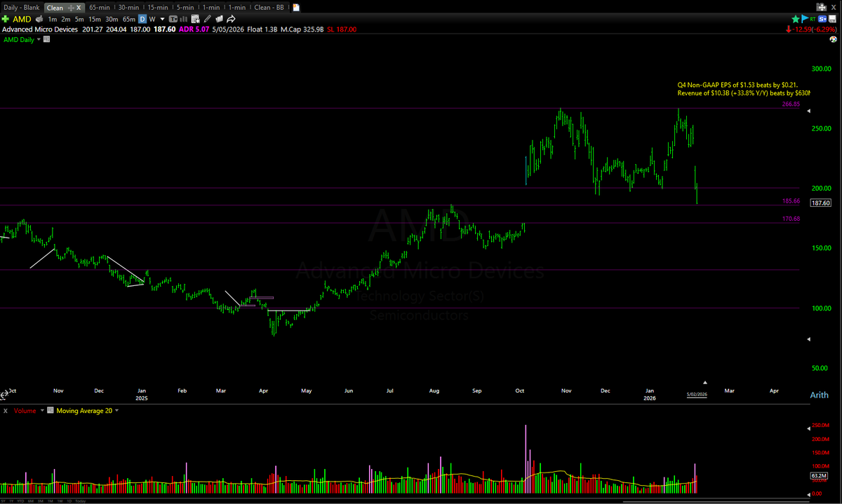Open the notes folder icon in the toolbar
The height and width of the screenshot is (504, 842).
coord(219,19)
